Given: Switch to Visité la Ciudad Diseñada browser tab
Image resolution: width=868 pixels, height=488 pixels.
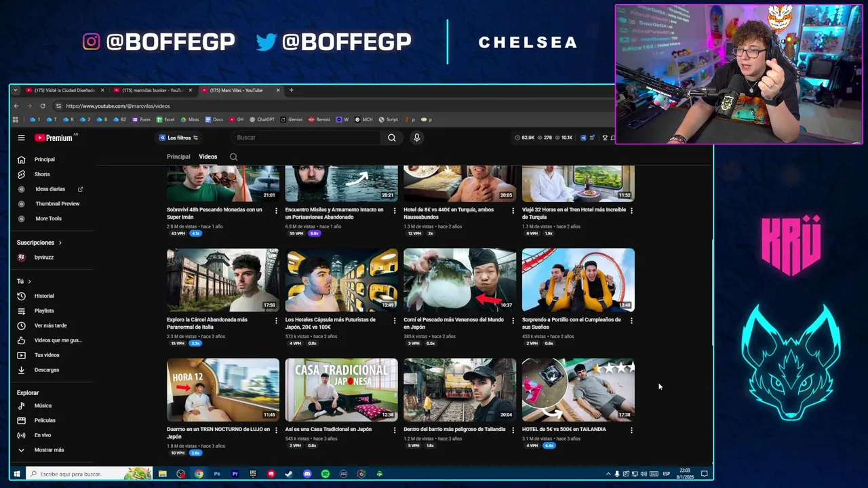Looking at the screenshot, I should tap(64, 90).
